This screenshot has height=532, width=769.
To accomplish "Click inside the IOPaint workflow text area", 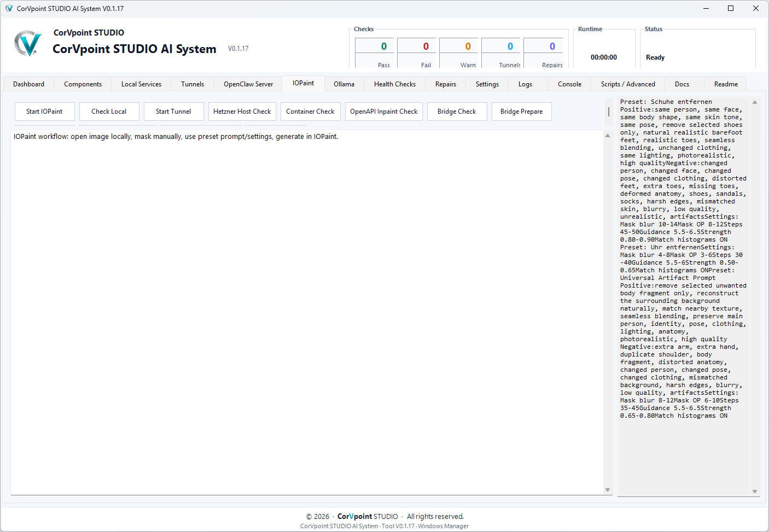I will tap(307, 312).
